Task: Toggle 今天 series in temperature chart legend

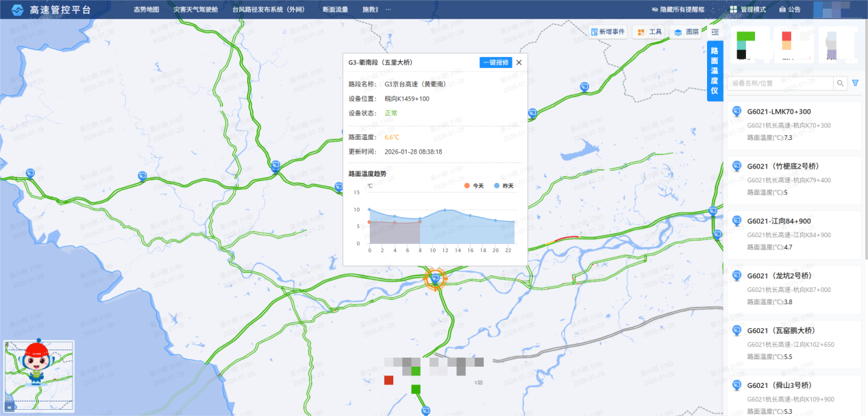Action: click(473, 186)
